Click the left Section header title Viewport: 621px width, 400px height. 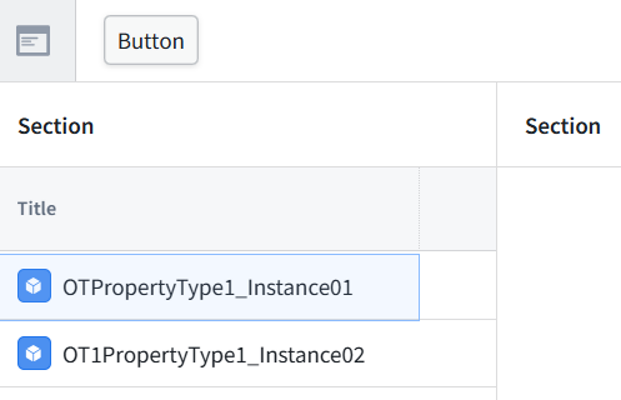(x=56, y=126)
